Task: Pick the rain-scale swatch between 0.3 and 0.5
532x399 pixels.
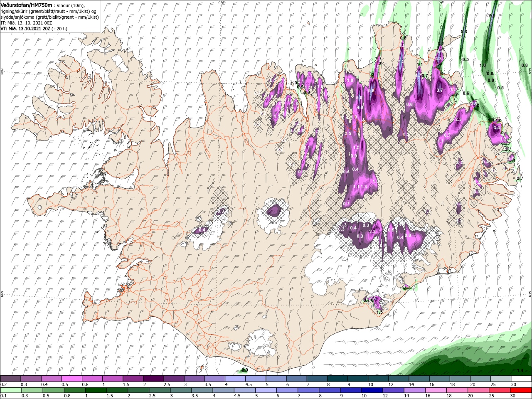Action: (x=32, y=390)
